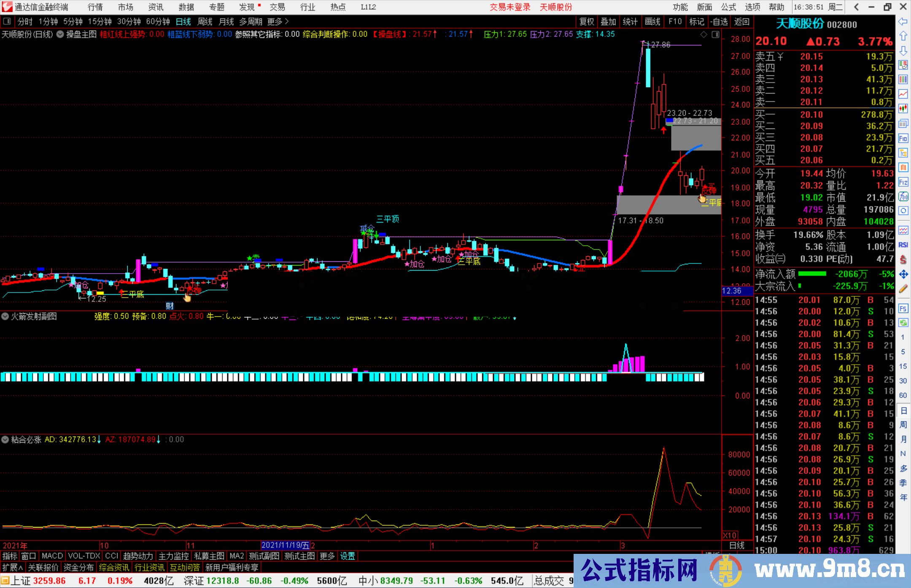Click the 画线 drawing button

(652, 21)
